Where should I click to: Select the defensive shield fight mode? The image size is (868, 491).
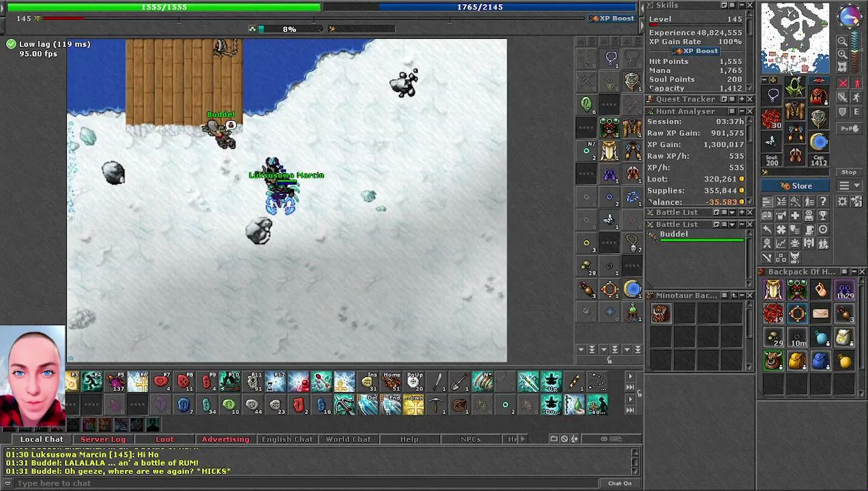pyautogui.click(x=843, y=112)
